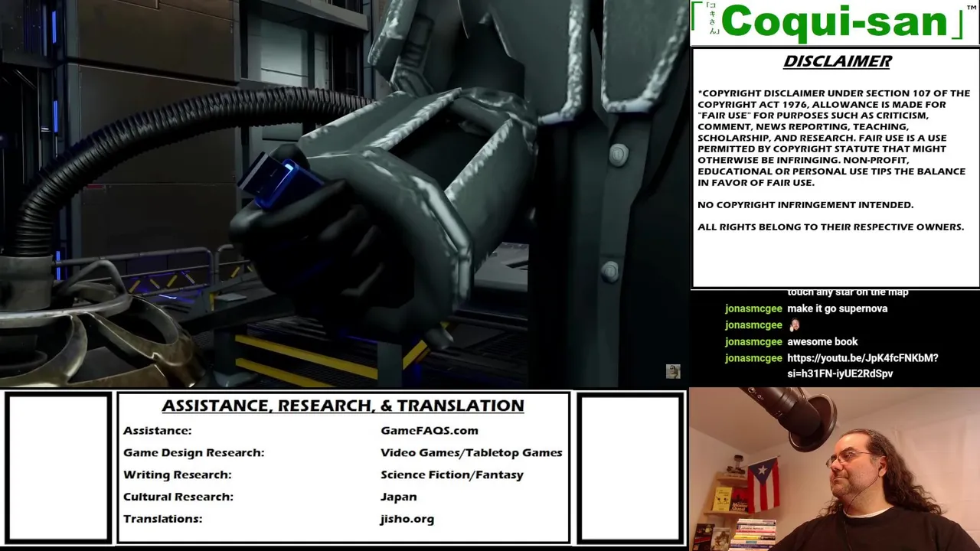Click 'ALL RIGHTS BELONG TO THEIR RESPECTIVE OWNERS.'
Viewport: 980px width, 551px height.
click(x=831, y=227)
